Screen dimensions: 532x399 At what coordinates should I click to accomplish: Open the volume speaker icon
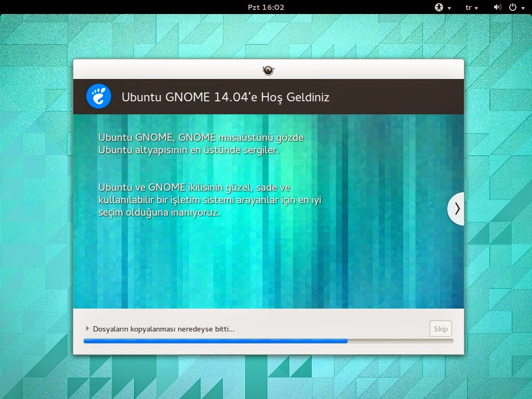coord(497,7)
